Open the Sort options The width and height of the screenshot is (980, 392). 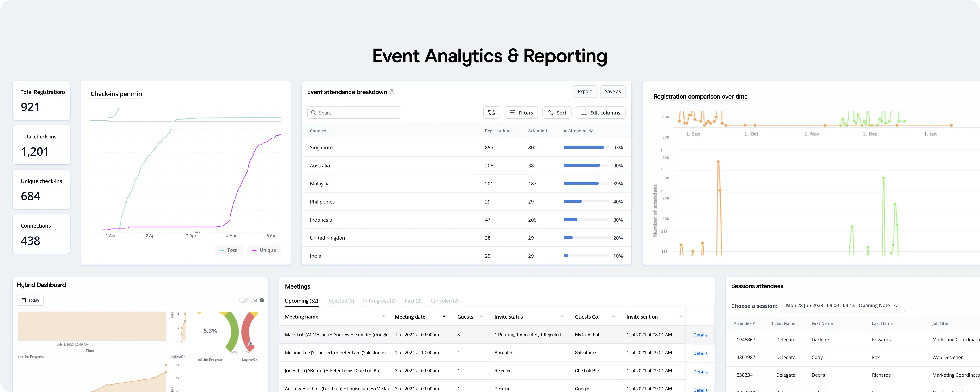point(557,113)
